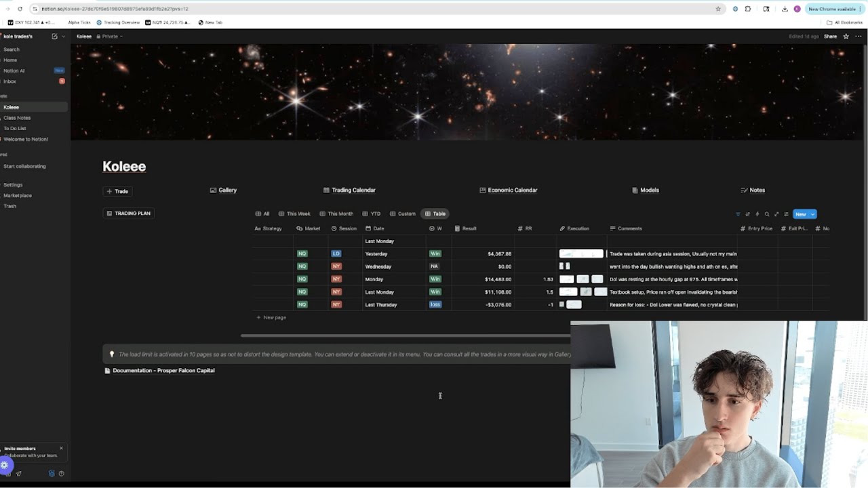Click the Execution column header
Screen dimensions: 868x488
click(x=574, y=228)
